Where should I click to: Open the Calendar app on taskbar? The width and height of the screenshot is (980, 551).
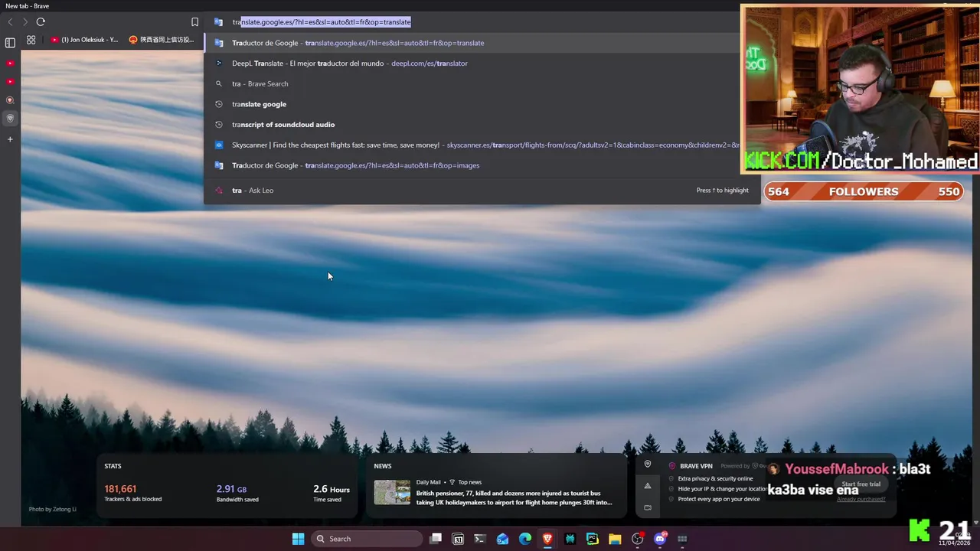tap(458, 539)
